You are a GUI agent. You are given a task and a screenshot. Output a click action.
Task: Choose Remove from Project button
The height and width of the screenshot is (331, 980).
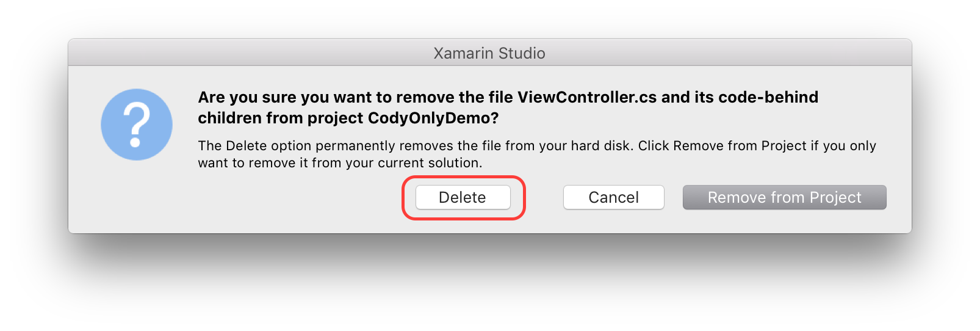784,197
